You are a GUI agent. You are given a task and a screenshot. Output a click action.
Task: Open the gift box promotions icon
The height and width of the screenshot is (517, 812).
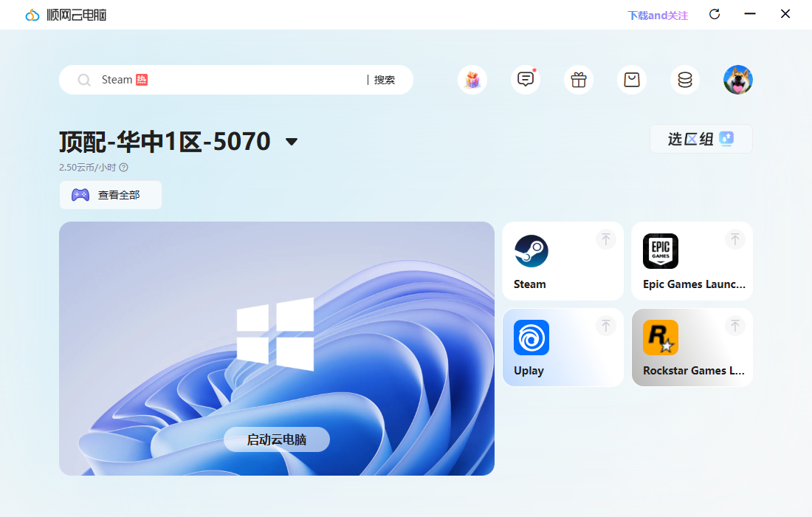[x=472, y=80]
